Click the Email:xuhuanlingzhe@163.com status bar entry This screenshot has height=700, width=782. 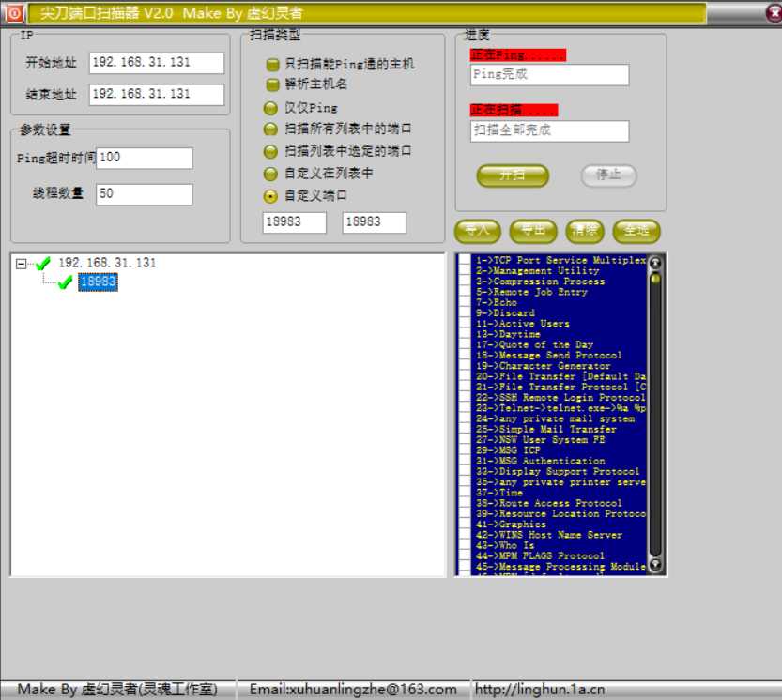(353, 690)
